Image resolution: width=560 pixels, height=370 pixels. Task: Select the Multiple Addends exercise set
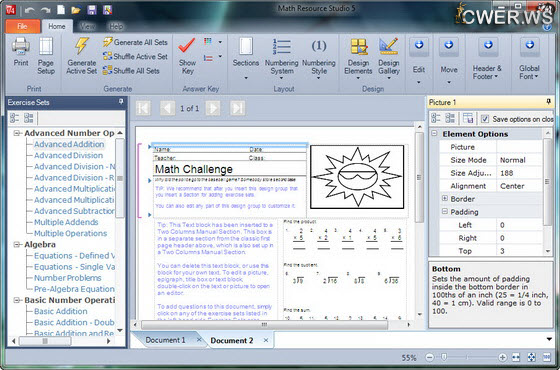tap(66, 222)
